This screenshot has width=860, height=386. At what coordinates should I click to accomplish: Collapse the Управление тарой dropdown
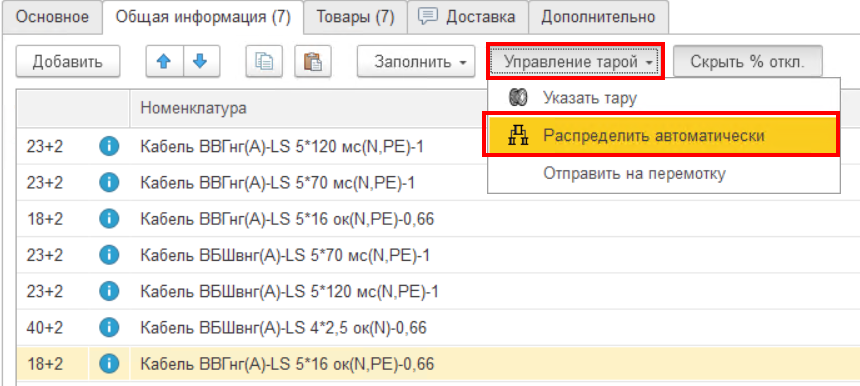[x=574, y=61]
